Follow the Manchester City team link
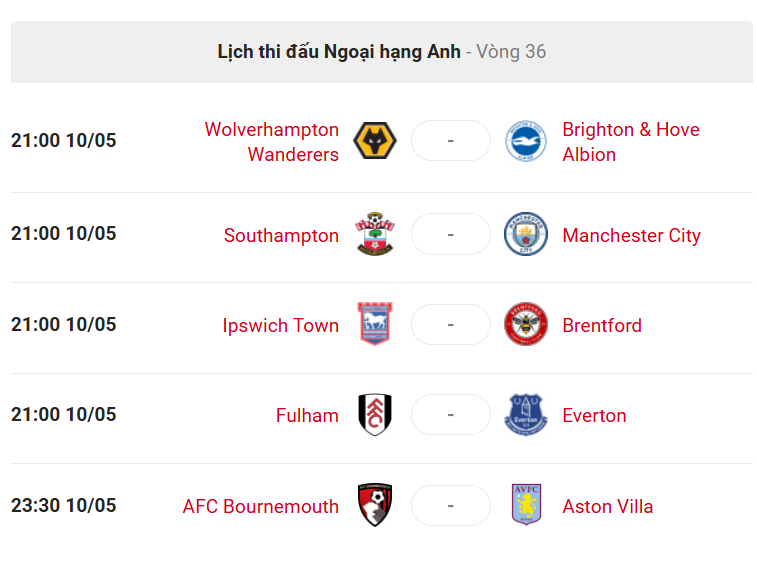Screen dimensions: 757x563 tap(631, 236)
